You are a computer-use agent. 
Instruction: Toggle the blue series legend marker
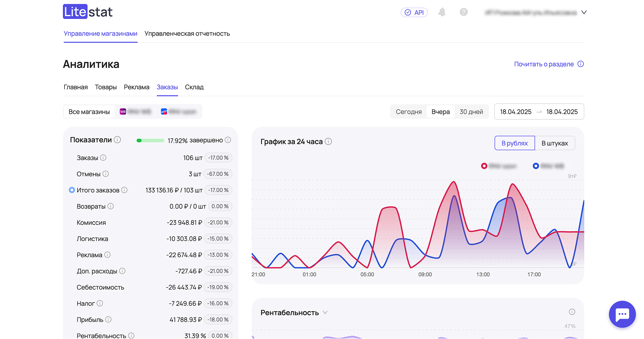[536, 166]
